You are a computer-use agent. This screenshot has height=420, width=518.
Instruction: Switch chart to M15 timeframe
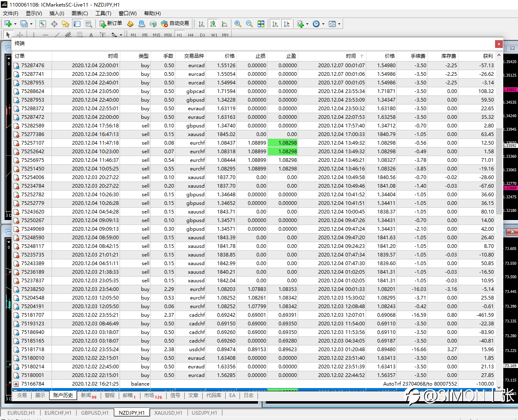[x=156, y=35]
